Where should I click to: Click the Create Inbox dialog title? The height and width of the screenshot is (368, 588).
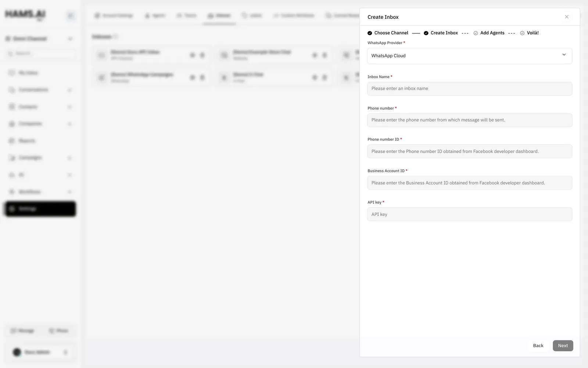pyautogui.click(x=383, y=17)
